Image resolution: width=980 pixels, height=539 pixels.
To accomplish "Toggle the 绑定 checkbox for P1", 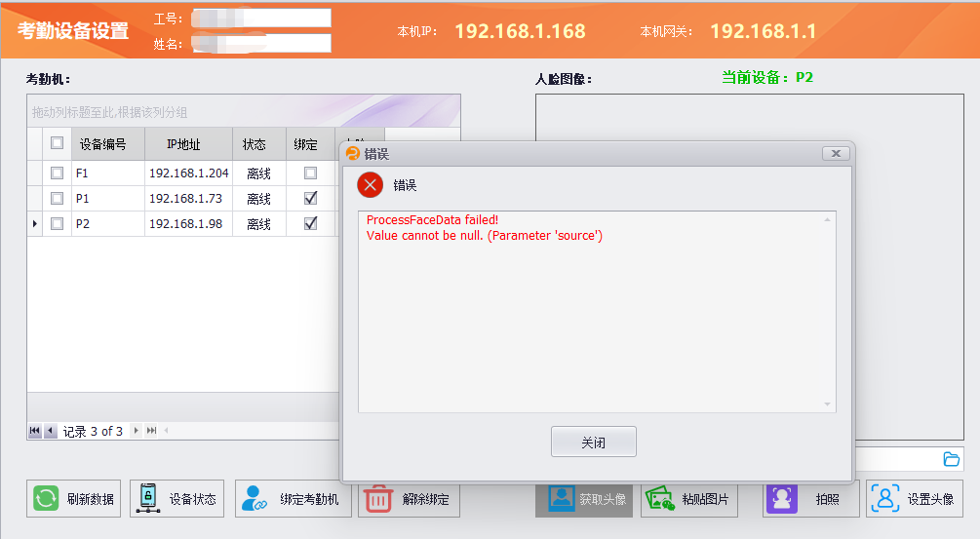I will (x=311, y=198).
